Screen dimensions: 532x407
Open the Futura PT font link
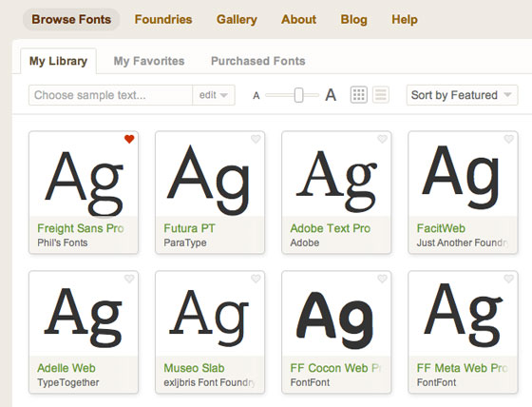[189, 228]
